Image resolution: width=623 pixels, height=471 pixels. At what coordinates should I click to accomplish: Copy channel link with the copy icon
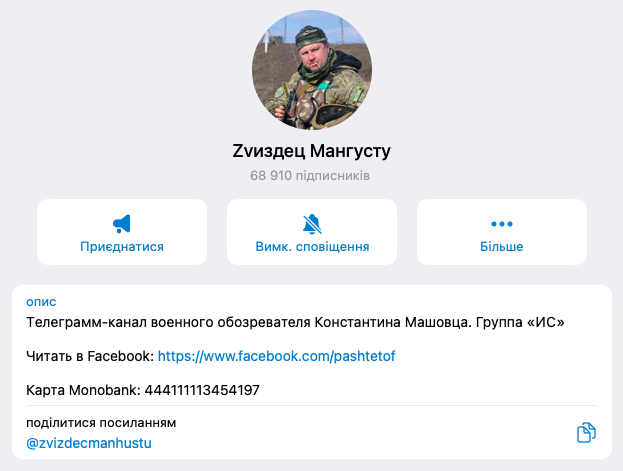586,432
